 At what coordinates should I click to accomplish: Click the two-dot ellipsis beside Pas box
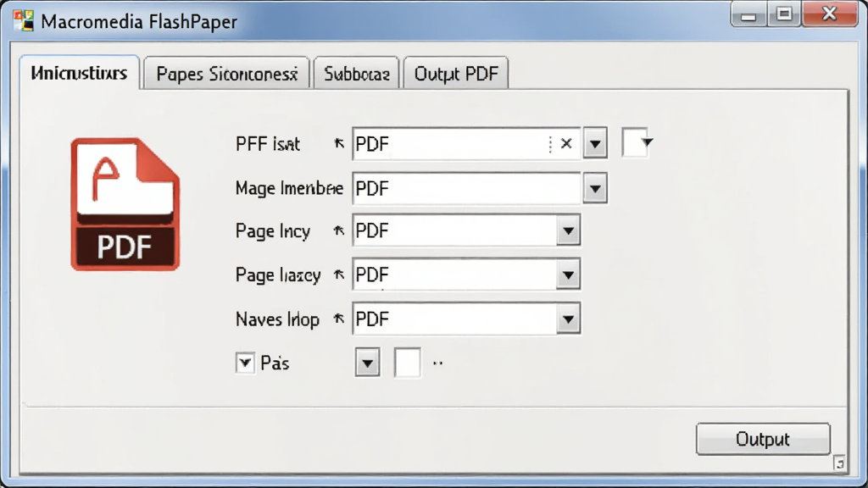point(438,363)
